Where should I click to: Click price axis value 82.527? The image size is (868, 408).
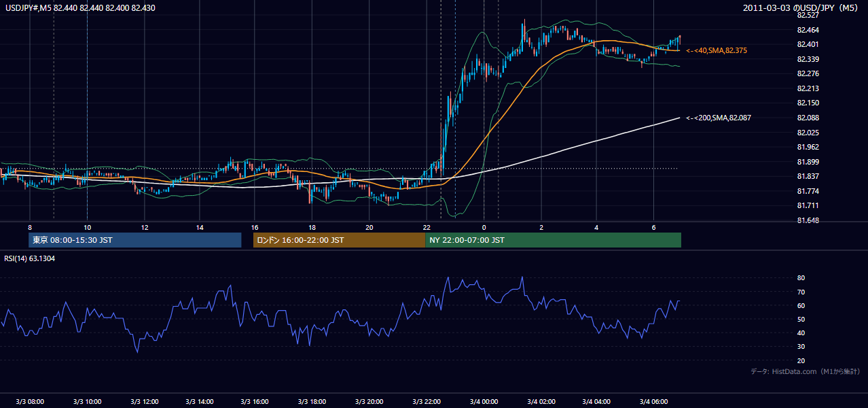(808, 15)
